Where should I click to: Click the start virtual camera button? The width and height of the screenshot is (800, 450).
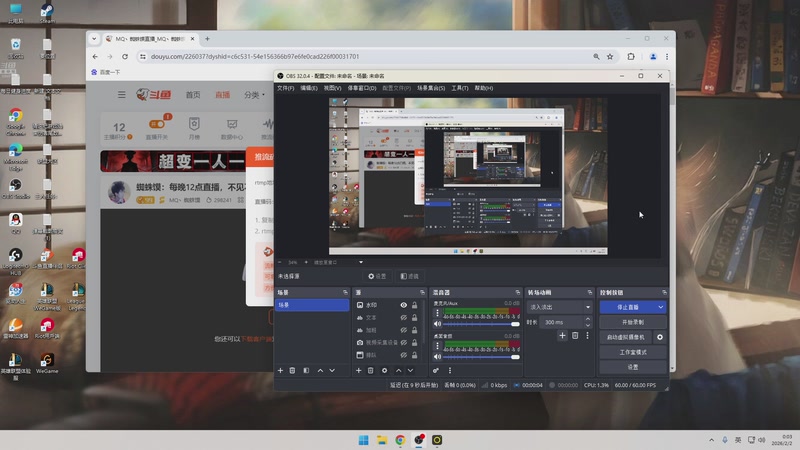click(626, 337)
